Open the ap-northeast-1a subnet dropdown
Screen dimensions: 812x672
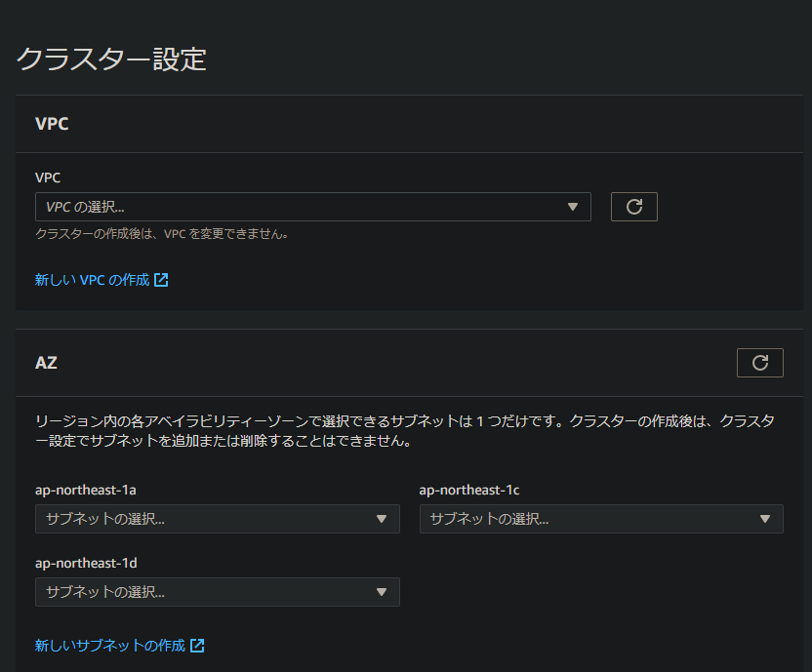click(217, 519)
